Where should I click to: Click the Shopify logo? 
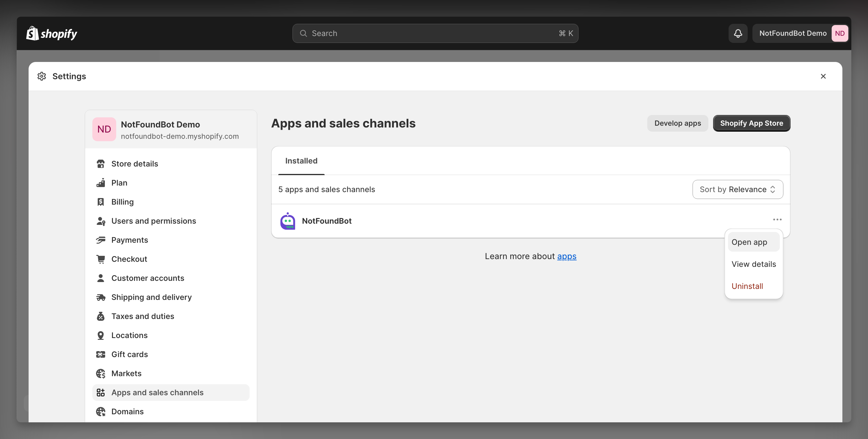click(52, 33)
